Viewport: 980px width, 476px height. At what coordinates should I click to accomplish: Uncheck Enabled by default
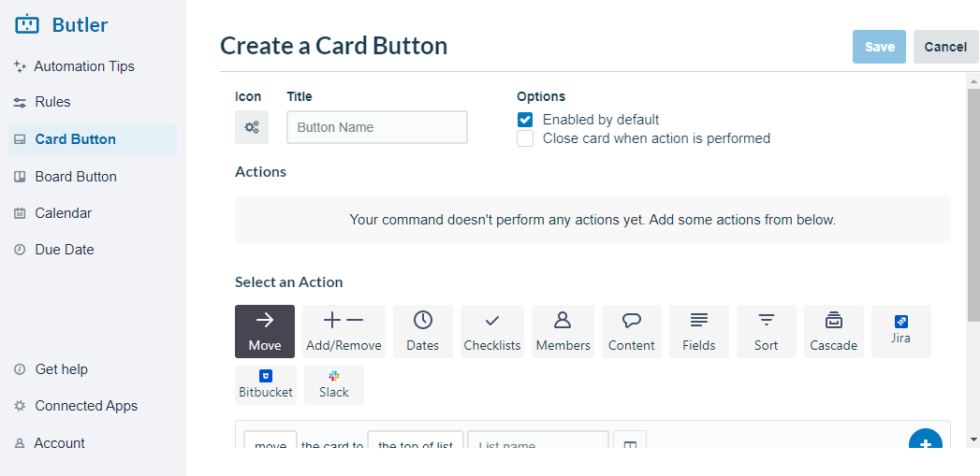tap(525, 120)
